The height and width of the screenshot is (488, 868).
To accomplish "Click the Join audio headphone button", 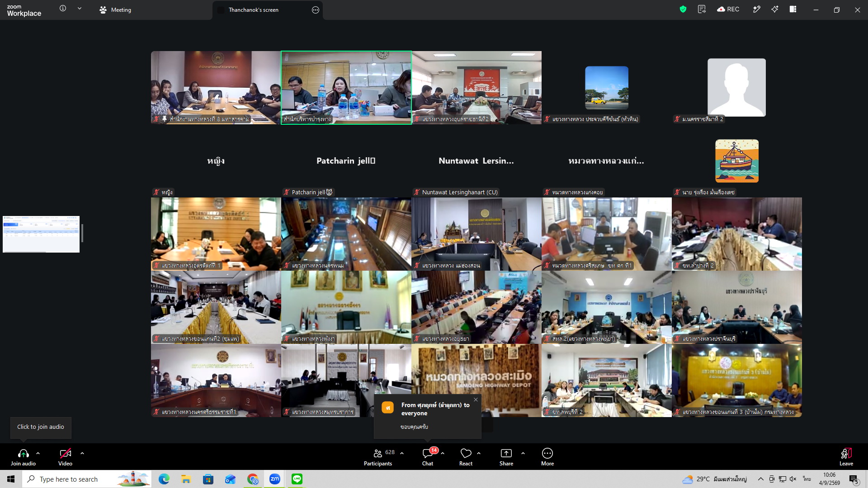I will tap(23, 457).
